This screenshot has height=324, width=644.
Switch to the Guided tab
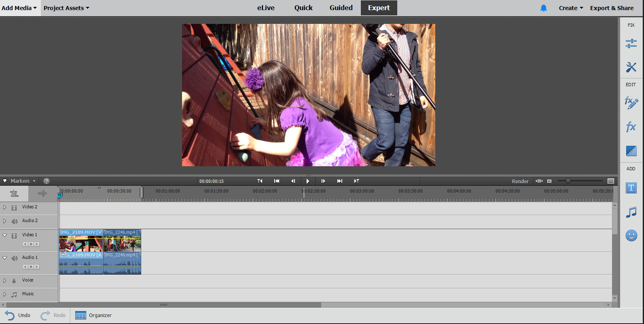point(341,8)
